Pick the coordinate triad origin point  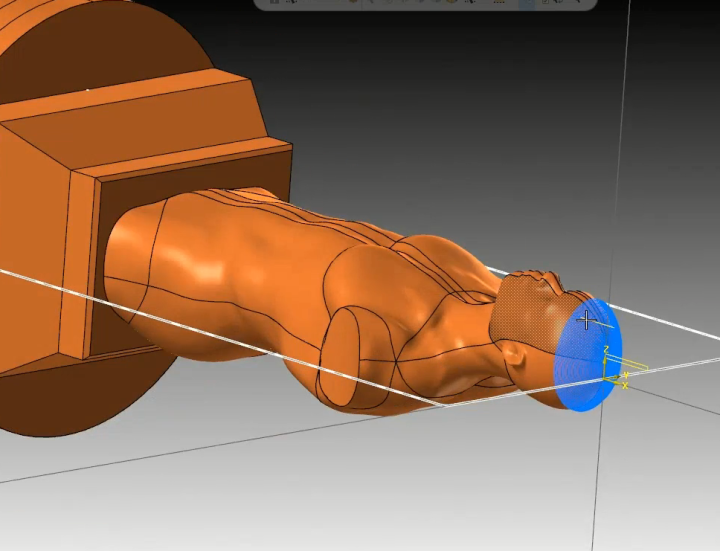coord(606,379)
